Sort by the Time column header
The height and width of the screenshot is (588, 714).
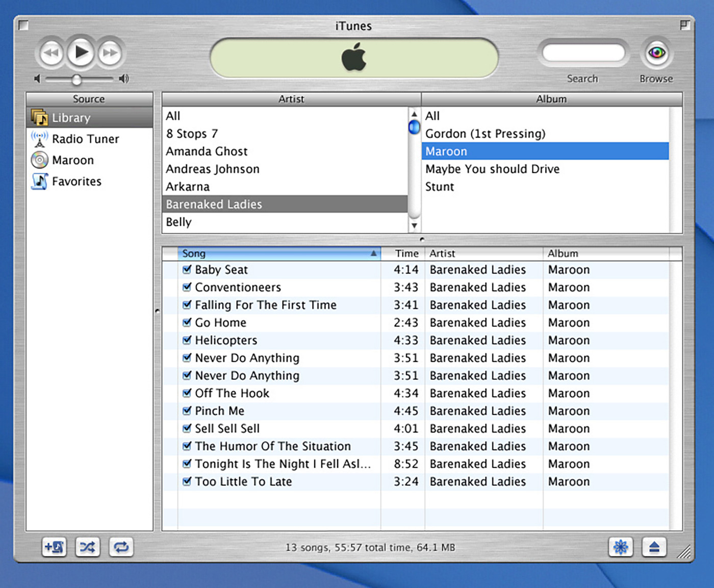(403, 253)
